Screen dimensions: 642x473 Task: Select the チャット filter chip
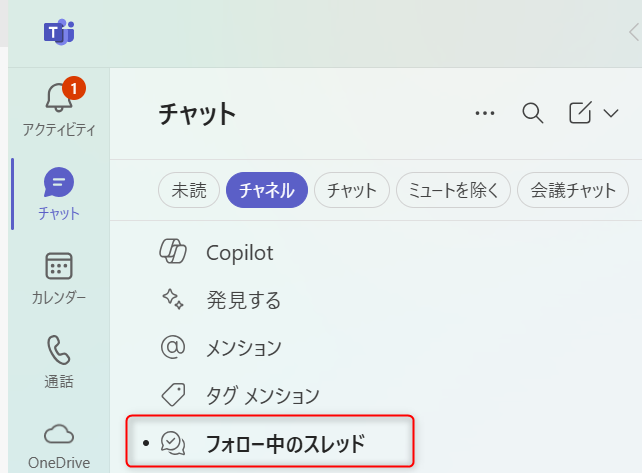pos(352,190)
